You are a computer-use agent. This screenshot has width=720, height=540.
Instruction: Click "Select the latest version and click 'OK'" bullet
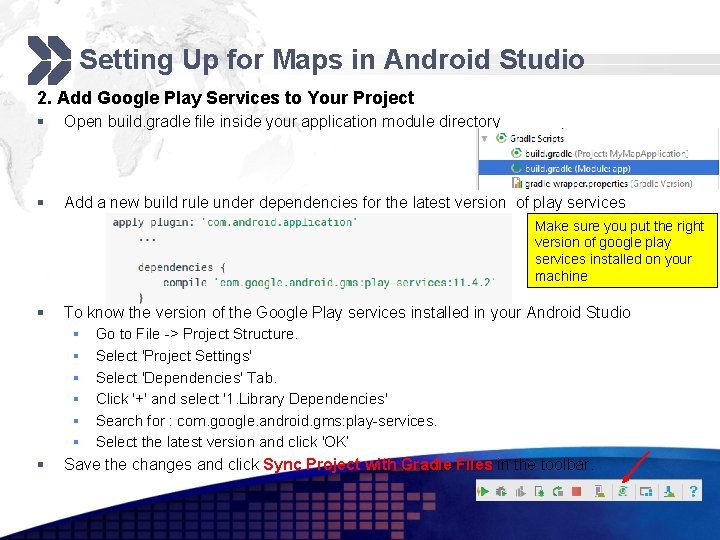[x=222, y=442]
